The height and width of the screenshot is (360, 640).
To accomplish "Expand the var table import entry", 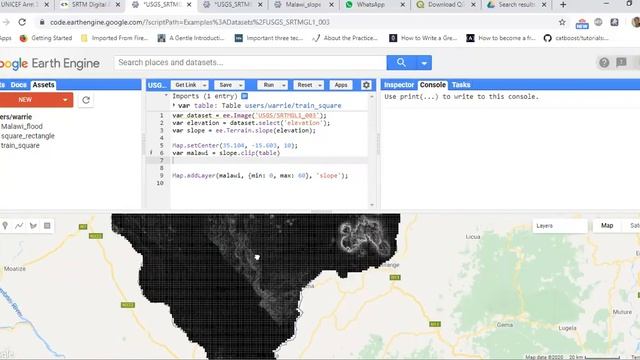I will coord(174,105).
